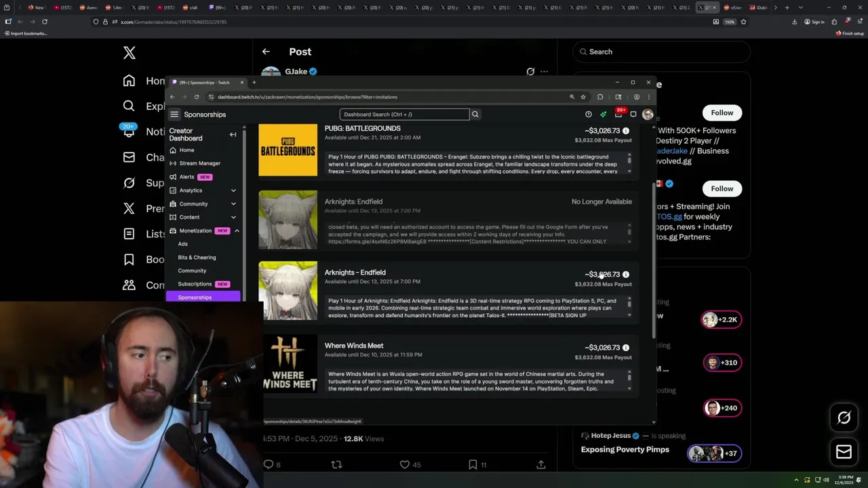Like the post with heart icon
Viewport: 868px width, 488px height.
tap(405, 464)
